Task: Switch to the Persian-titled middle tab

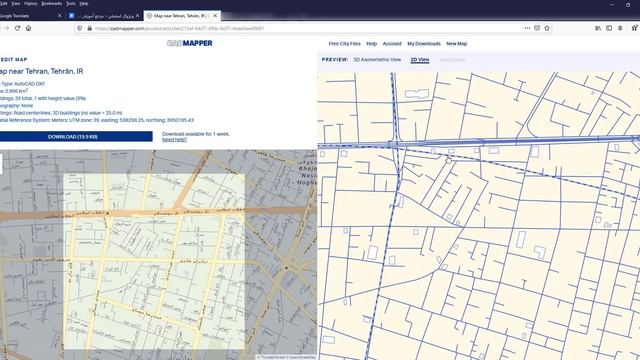Action: [x=105, y=16]
